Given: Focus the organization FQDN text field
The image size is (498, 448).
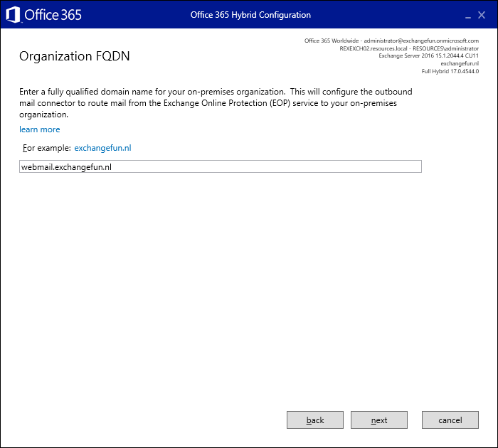Looking at the screenshot, I should pos(221,166).
